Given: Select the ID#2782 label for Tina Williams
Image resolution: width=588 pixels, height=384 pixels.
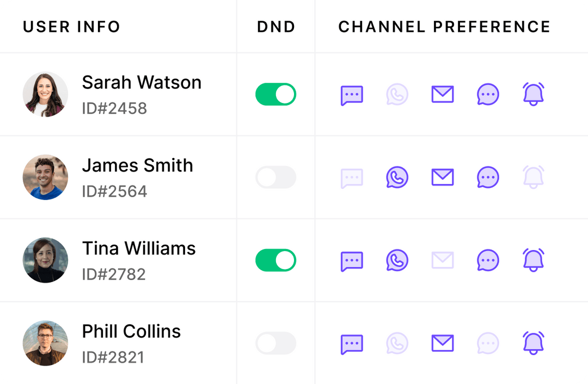Looking at the screenshot, I should tap(114, 275).
